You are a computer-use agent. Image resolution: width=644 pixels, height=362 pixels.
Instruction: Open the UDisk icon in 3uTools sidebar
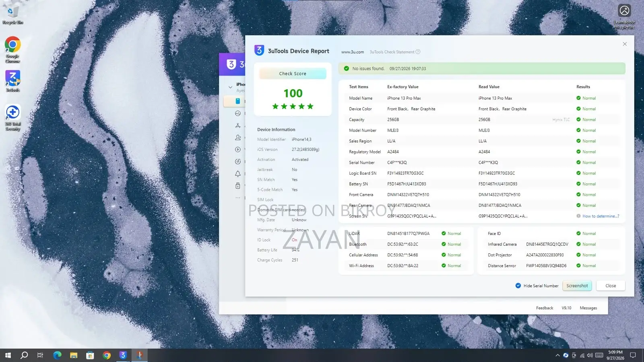tap(238, 186)
